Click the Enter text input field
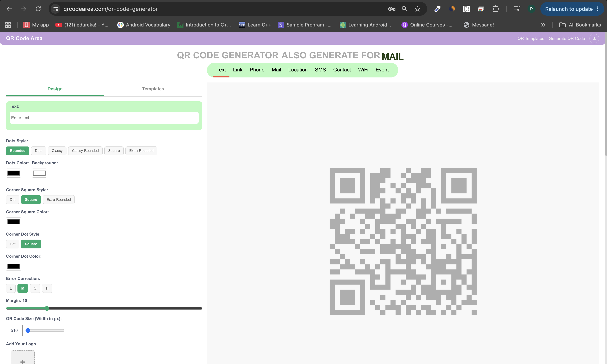This screenshot has height=364, width=607. [x=104, y=118]
